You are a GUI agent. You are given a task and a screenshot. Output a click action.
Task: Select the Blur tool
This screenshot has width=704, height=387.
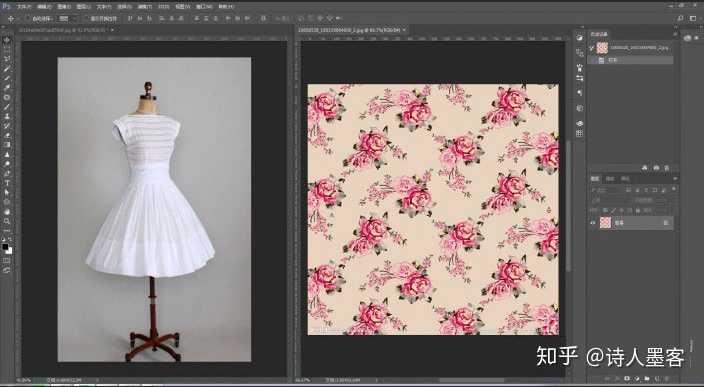(x=7, y=154)
